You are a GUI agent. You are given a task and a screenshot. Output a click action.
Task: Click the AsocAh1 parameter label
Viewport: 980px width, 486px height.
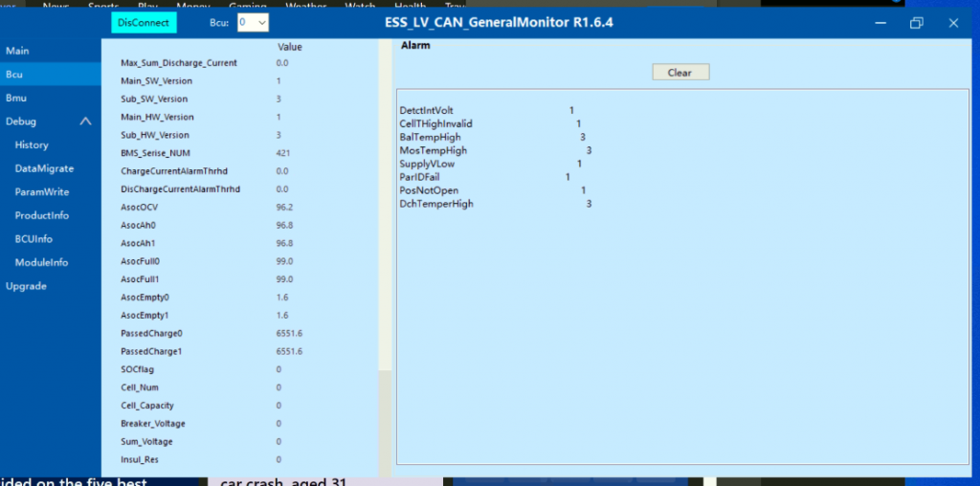pyautogui.click(x=138, y=243)
